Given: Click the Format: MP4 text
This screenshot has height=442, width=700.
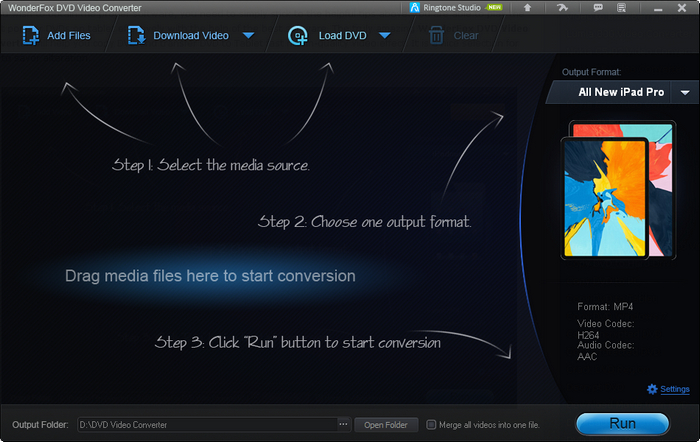Looking at the screenshot, I should 605,307.
